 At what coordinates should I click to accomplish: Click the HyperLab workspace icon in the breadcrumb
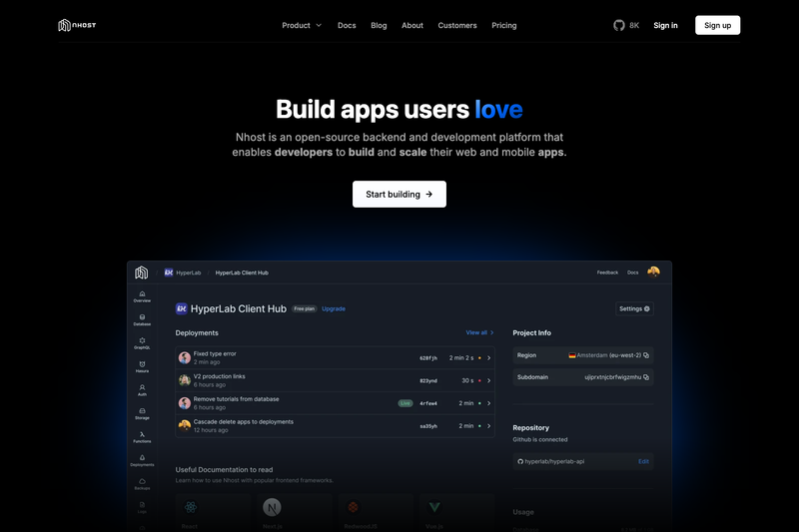[168, 272]
